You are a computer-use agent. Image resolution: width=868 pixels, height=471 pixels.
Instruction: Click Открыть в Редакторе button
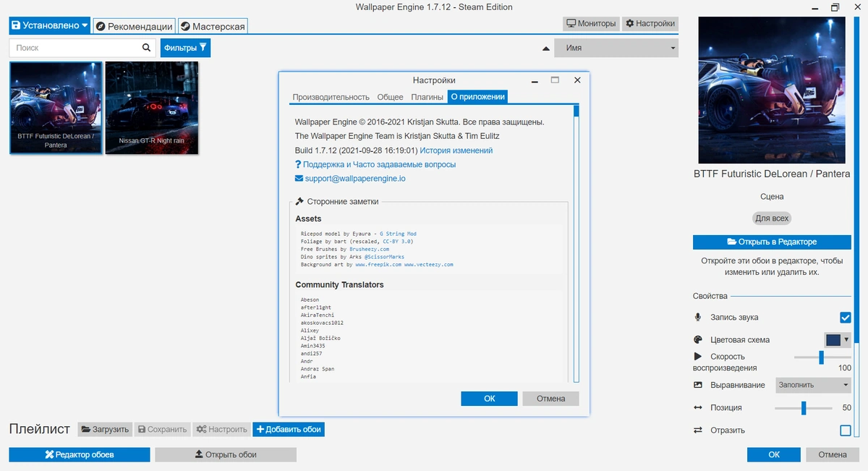coord(772,242)
